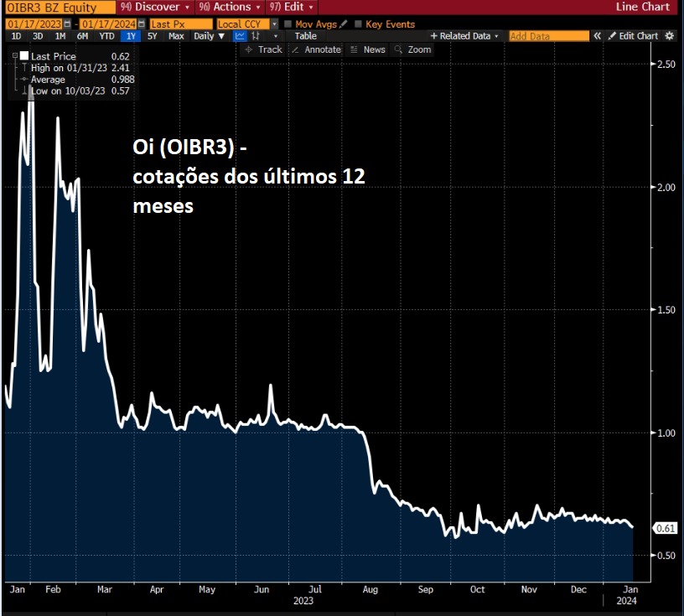The image size is (684, 616).
Task: Collapse panel with double-left chevron icon
Action: click(597, 36)
